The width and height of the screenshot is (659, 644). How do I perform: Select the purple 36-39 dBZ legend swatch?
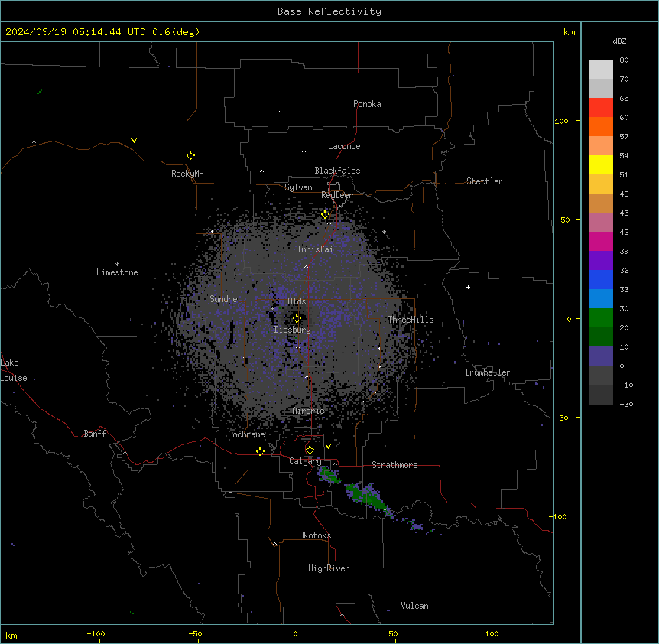point(601,261)
